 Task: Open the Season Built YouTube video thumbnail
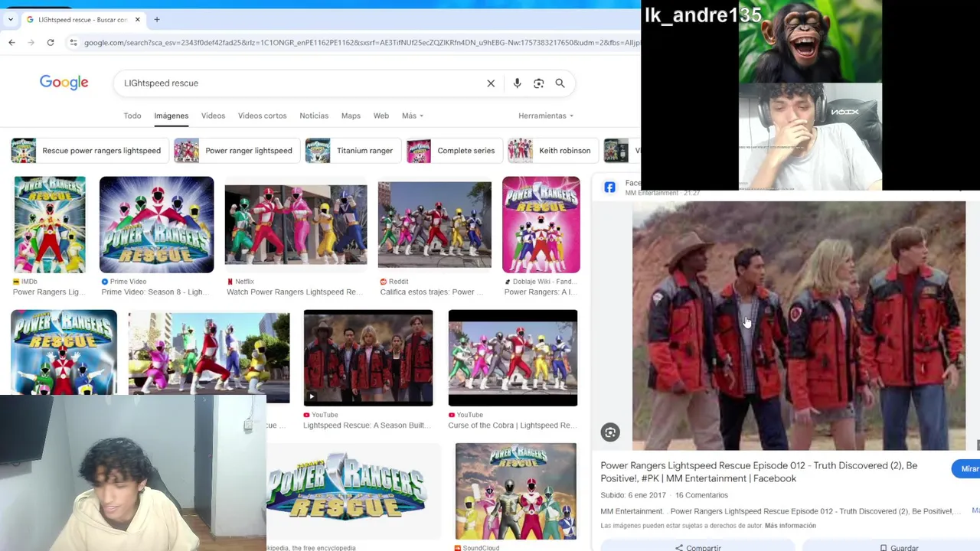tap(368, 357)
